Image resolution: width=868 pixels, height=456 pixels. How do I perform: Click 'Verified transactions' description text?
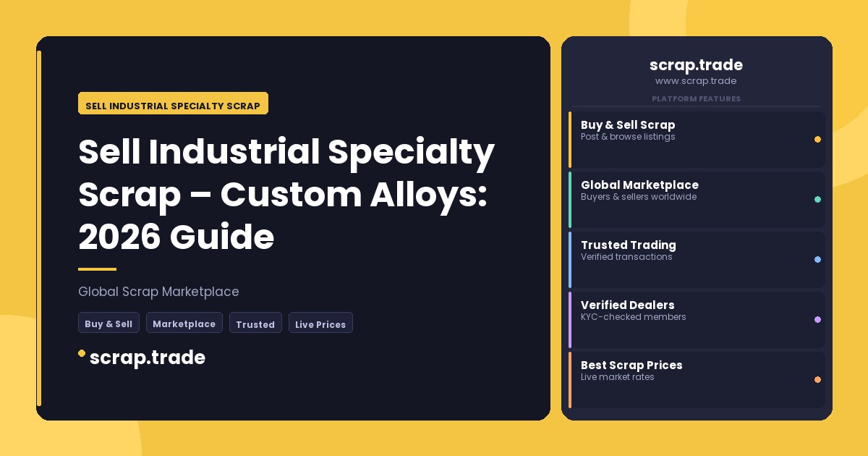(x=626, y=257)
